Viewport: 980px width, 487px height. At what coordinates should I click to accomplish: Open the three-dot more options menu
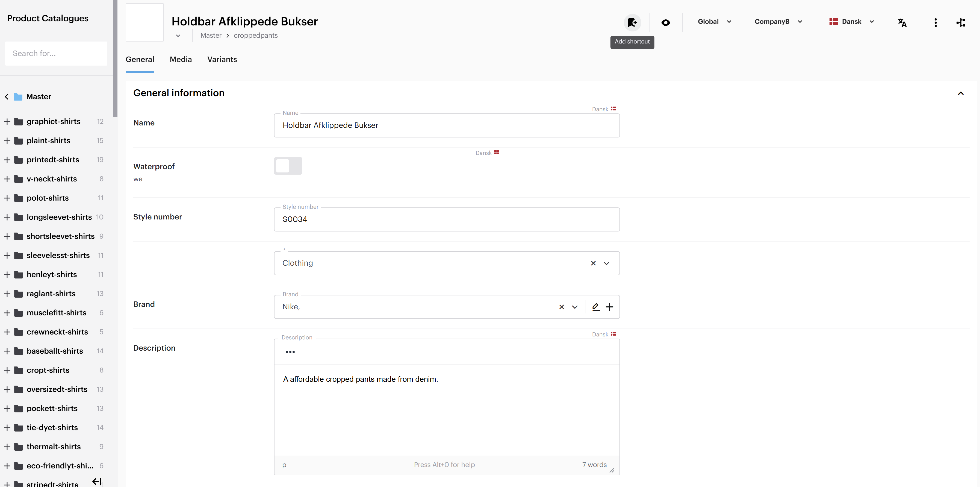point(935,22)
